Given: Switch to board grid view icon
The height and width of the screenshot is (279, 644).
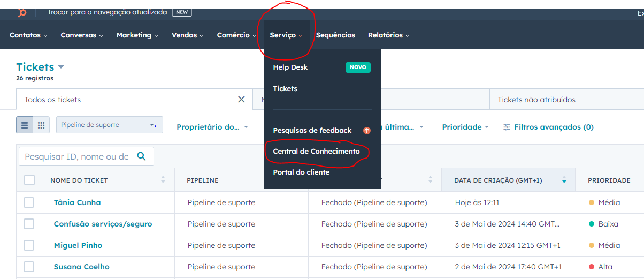Looking at the screenshot, I should click(41, 125).
